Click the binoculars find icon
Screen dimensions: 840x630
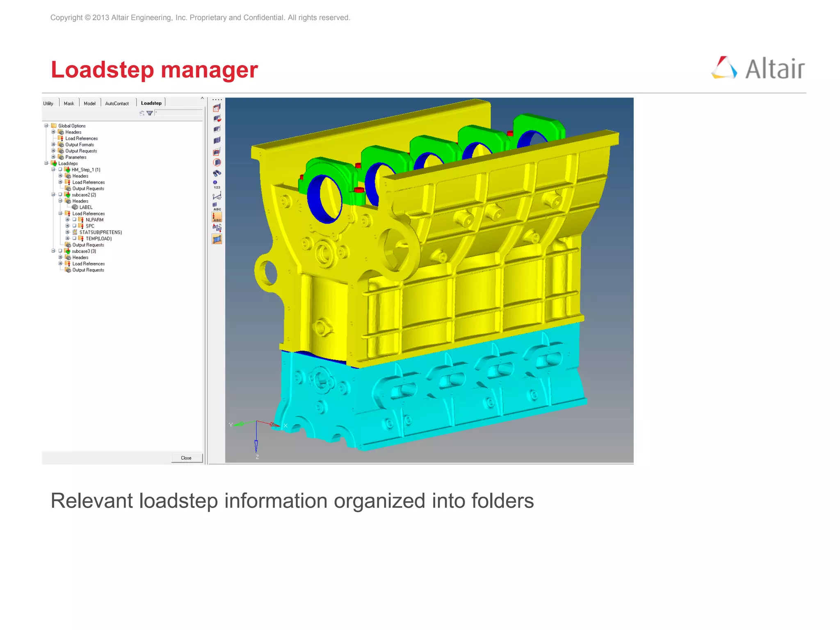pos(217,173)
